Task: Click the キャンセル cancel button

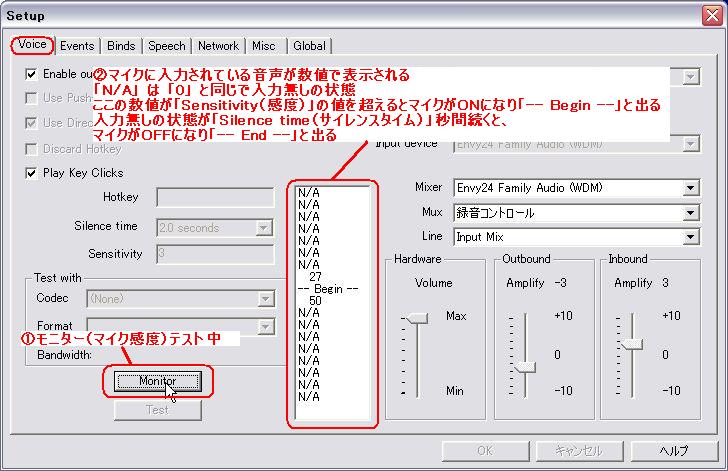Action: pyautogui.click(x=578, y=450)
